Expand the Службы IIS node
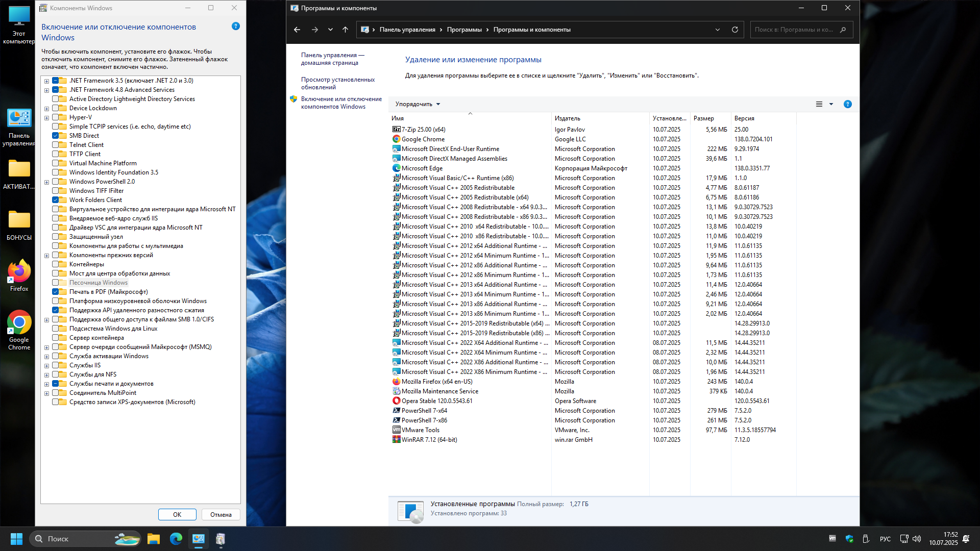This screenshot has height=551, width=980. (46, 365)
